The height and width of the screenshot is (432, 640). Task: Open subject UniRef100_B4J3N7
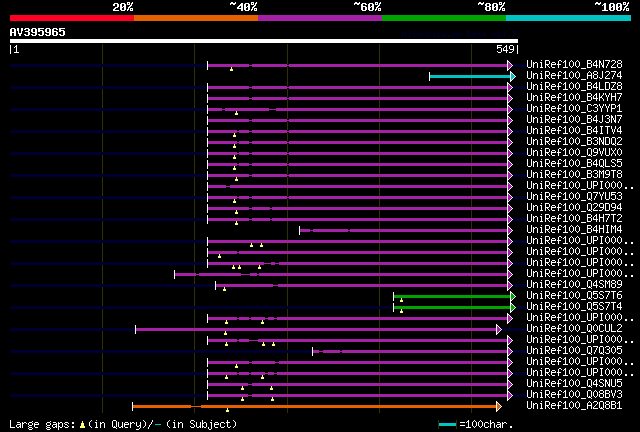point(574,120)
